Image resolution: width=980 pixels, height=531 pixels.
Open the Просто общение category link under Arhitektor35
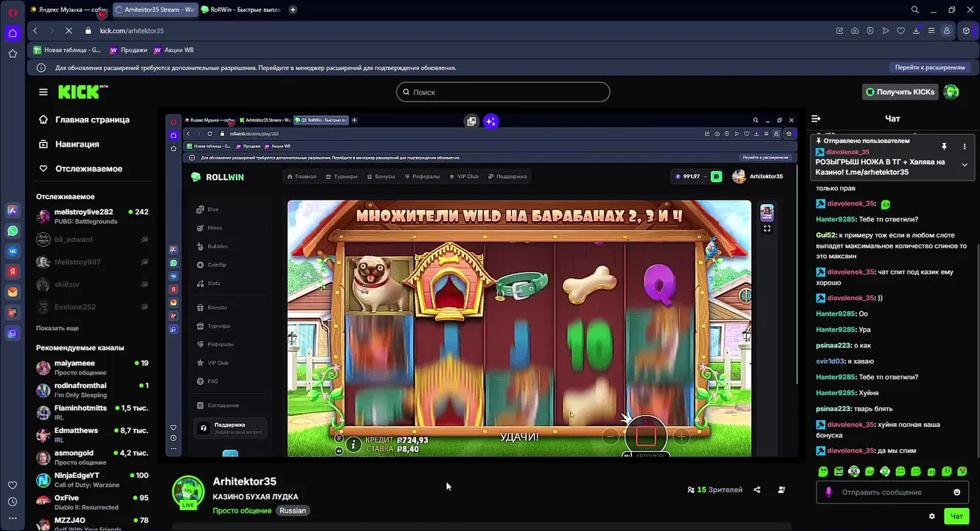pyautogui.click(x=242, y=510)
